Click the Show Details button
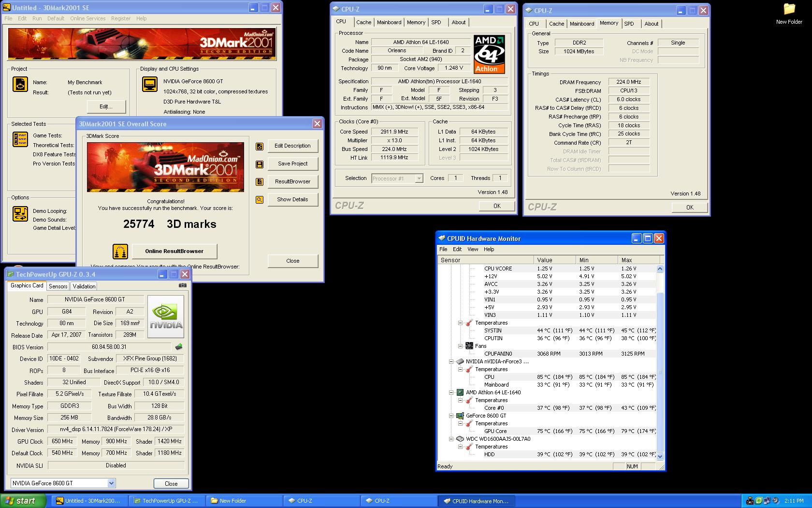Viewport: 812px width, 508px height. pos(292,199)
